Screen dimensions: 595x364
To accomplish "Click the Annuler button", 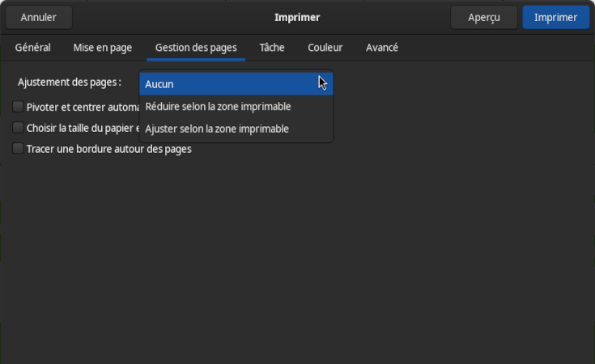I will coord(39,18).
